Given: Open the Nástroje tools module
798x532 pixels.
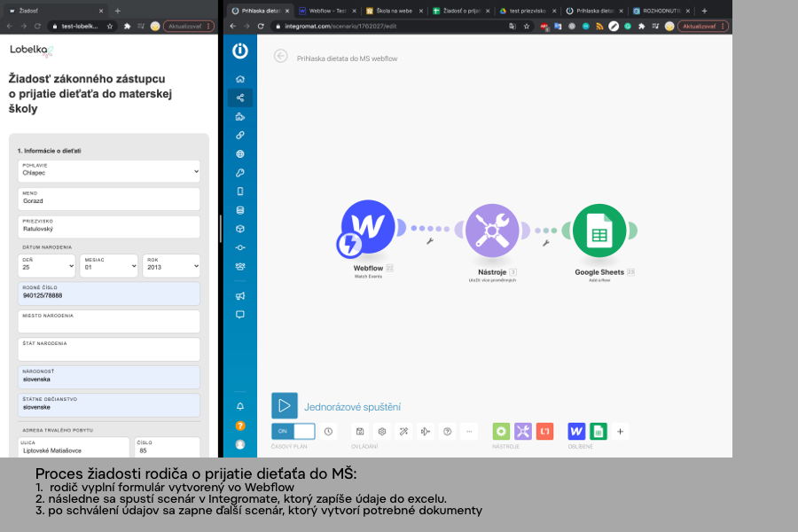Looking at the screenshot, I should click(491, 231).
